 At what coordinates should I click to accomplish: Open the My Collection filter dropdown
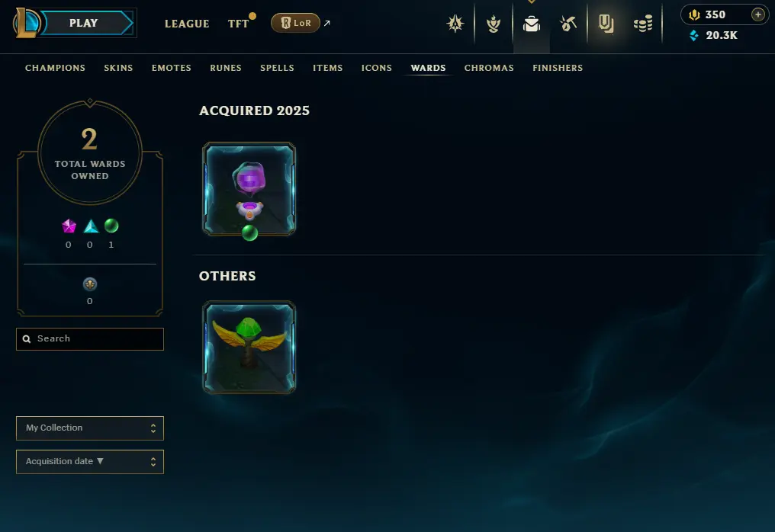90,428
